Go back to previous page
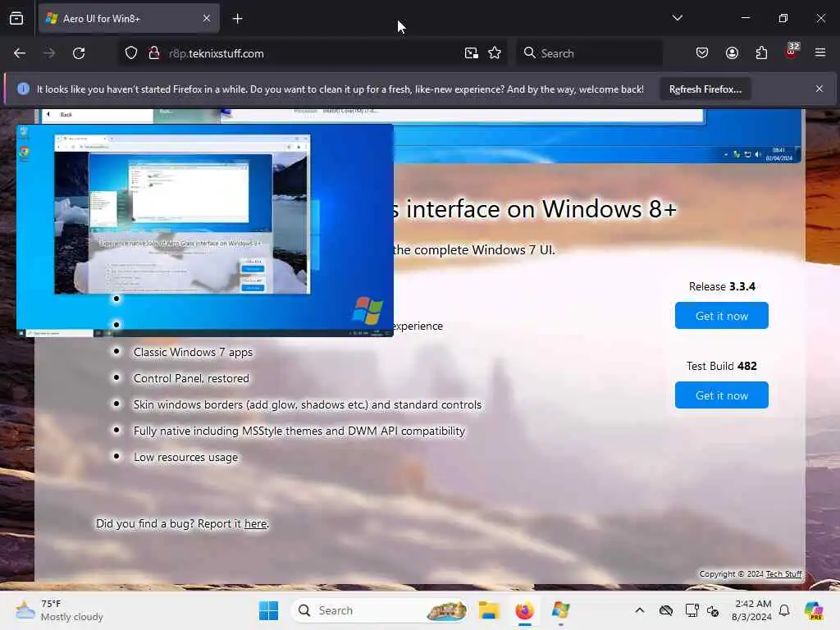The width and height of the screenshot is (840, 630). [x=20, y=53]
